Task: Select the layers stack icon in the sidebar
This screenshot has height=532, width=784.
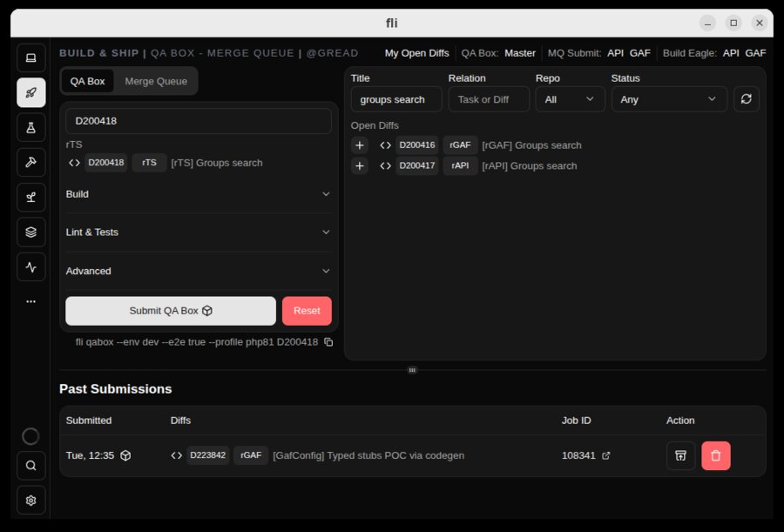Action: point(30,232)
